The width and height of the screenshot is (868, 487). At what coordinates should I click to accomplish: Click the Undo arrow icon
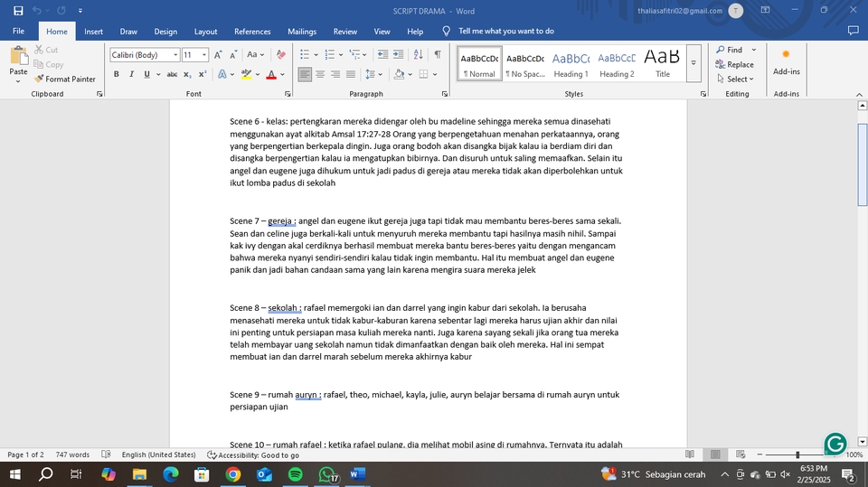coord(36,11)
